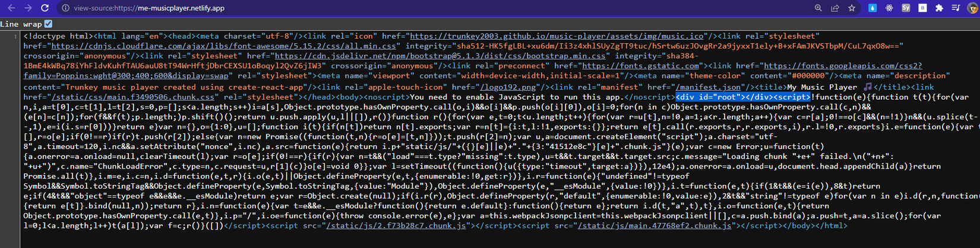Reload the view-source page

pos(45,8)
